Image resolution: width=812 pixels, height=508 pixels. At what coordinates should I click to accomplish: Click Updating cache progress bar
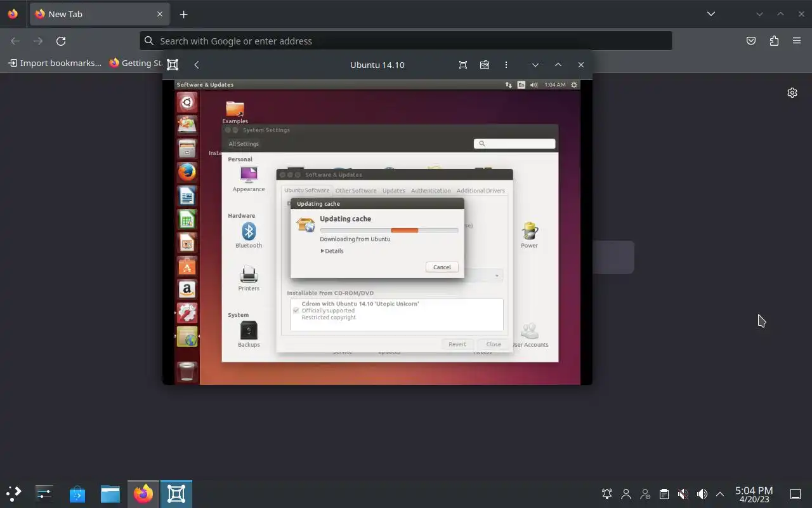[x=389, y=231]
